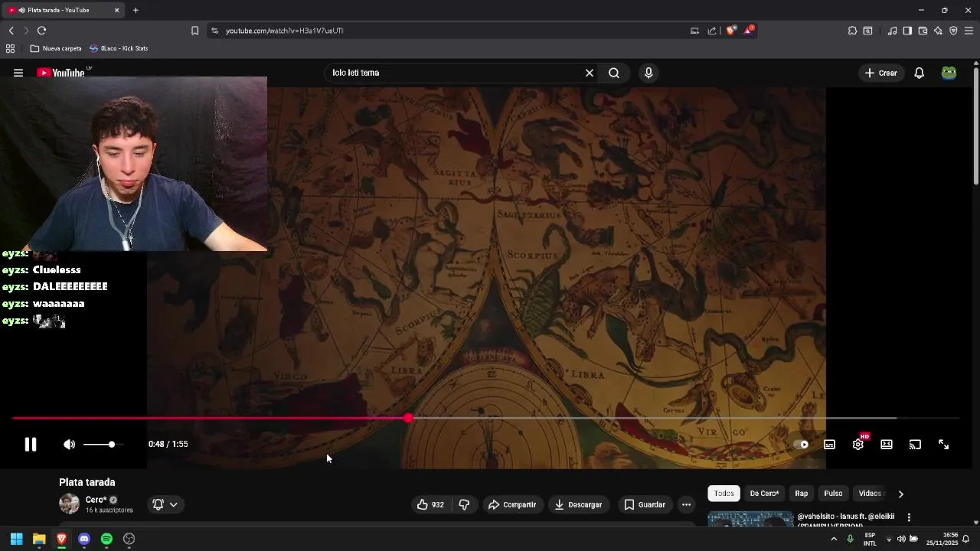This screenshot has width=980, height=551.
Task: Click the Compartir button
Action: point(512,504)
